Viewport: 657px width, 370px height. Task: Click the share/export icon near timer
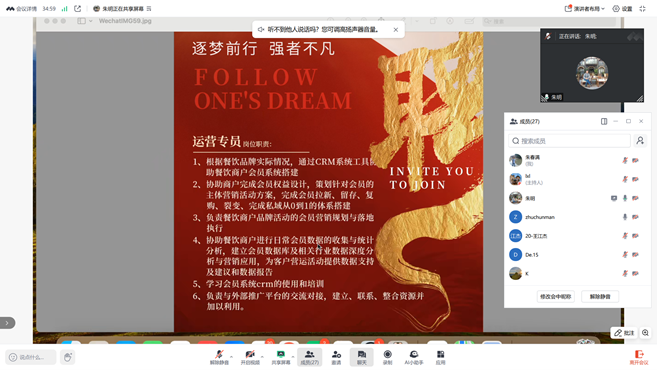[78, 8]
